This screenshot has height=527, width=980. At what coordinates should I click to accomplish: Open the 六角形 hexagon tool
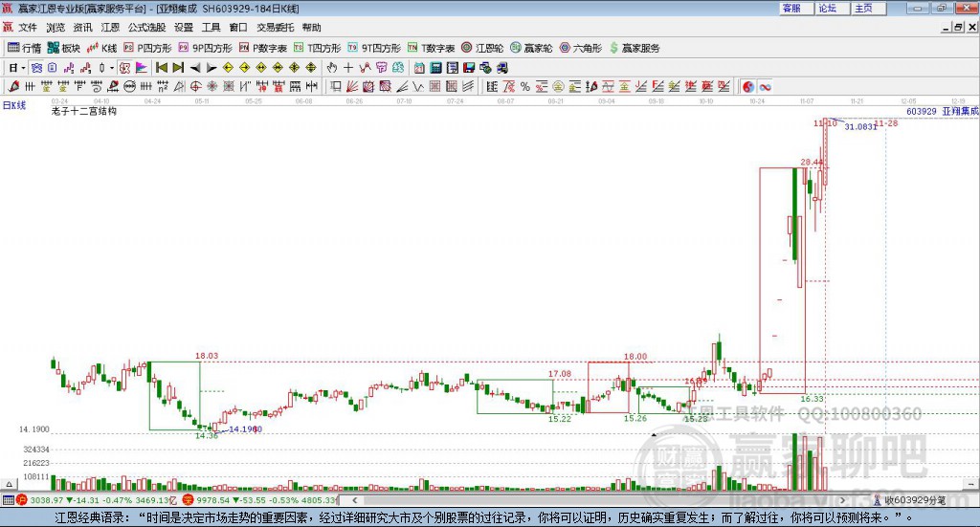pyautogui.click(x=581, y=48)
